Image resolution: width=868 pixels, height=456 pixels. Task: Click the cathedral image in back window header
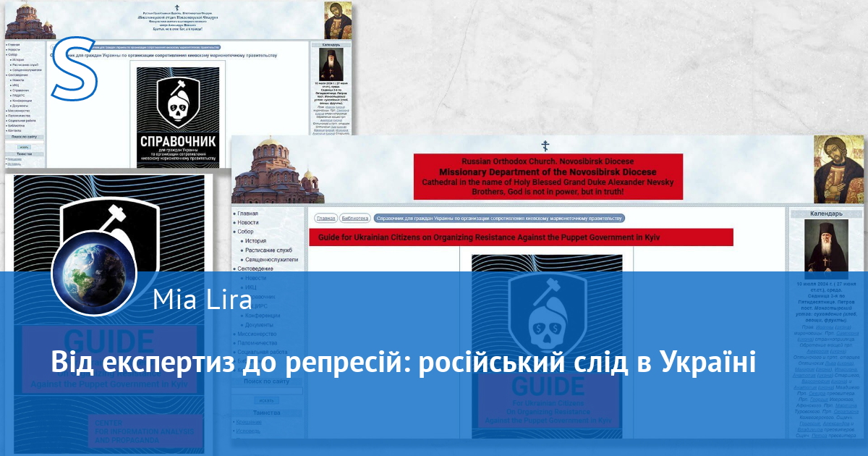click(x=30, y=20)
